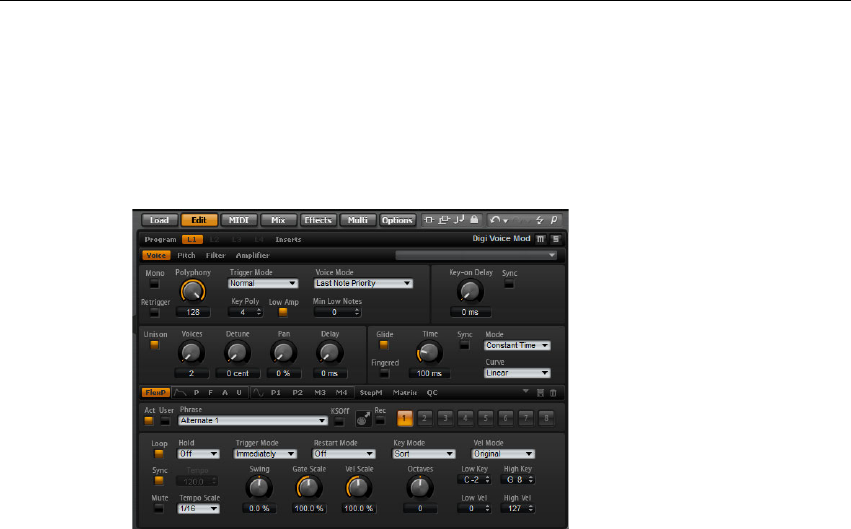This screenshot has height=529, width=851.
Task: Click the Solo 'S' icon beside Digi Voice Mod
Action: click(x=555, y=239)
